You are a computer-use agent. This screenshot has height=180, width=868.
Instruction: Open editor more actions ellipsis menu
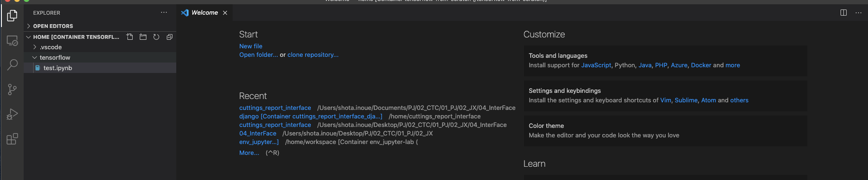click(859, 13)
